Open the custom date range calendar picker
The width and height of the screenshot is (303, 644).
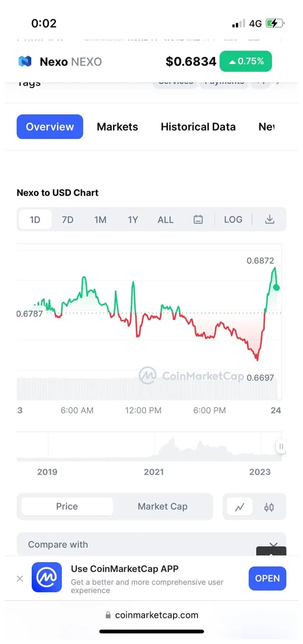point(198,219)
